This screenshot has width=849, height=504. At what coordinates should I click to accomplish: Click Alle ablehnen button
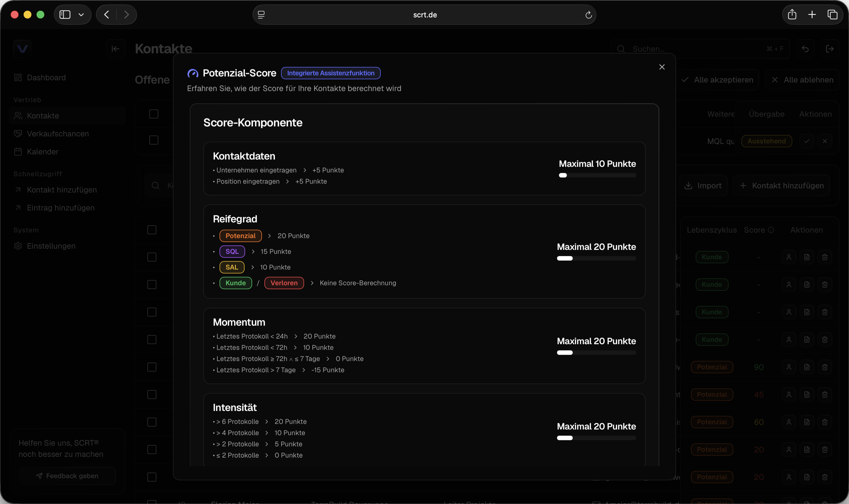coord(802,80)
